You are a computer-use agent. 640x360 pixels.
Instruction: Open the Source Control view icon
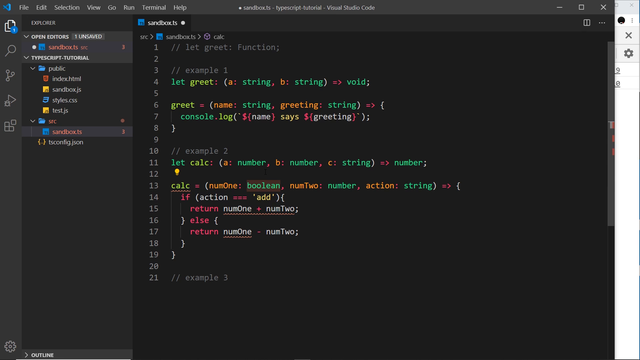(10, 76)
